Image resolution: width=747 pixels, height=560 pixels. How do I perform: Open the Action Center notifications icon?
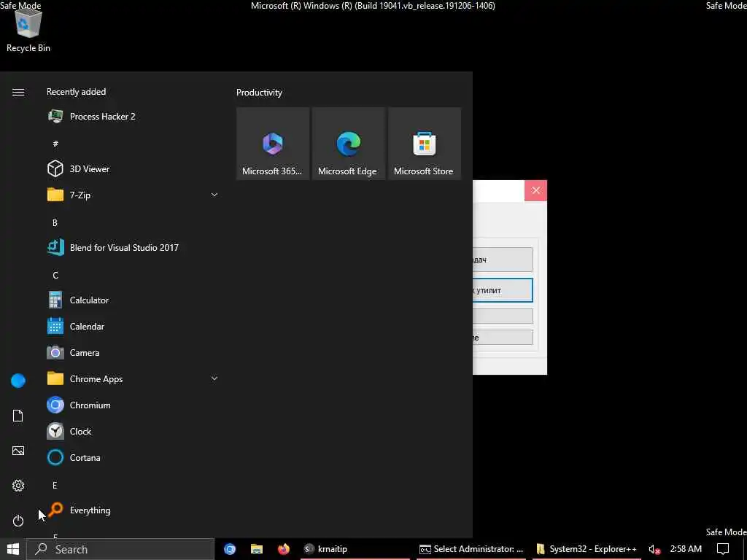(x=723, y=549)
